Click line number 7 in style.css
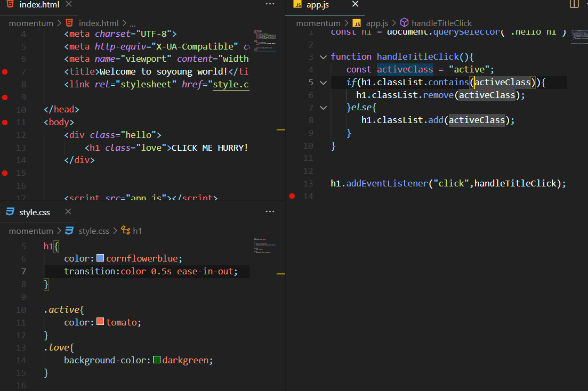The width and height of the screenshot is (588, 391). pos(23,272)
